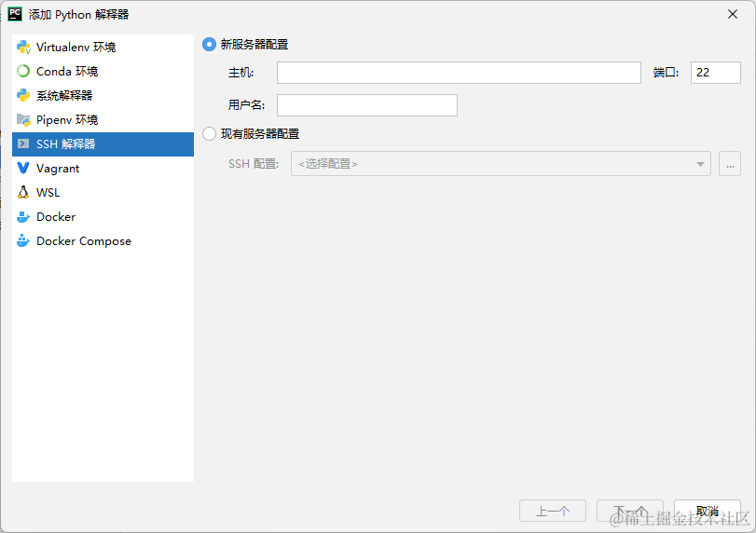Select the 现有服务器配置 radio button
The width and height of the screenshot is (756, 533).
(209, 133)
